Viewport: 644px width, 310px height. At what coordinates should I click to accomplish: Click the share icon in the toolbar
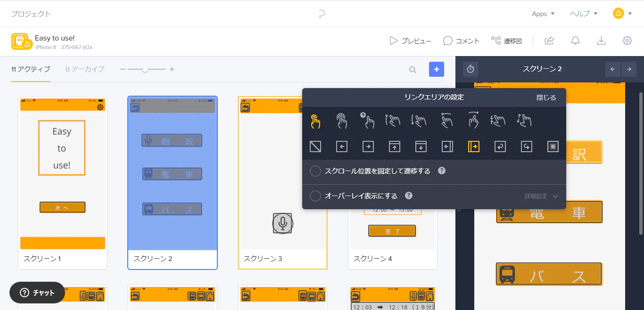coord(549,41)
